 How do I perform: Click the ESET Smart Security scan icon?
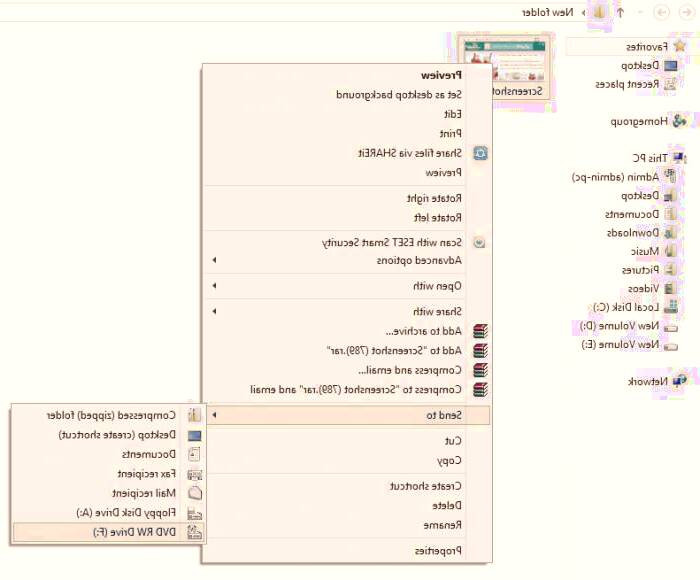tap(480, 242)
